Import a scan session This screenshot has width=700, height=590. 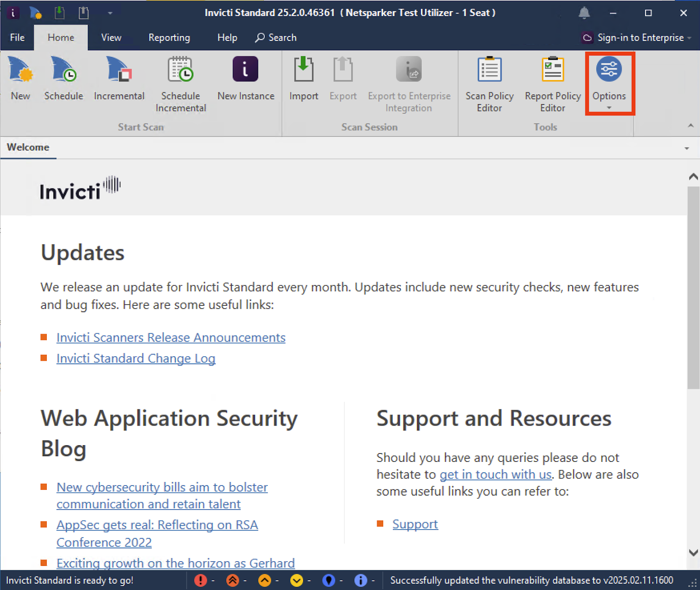304,79
